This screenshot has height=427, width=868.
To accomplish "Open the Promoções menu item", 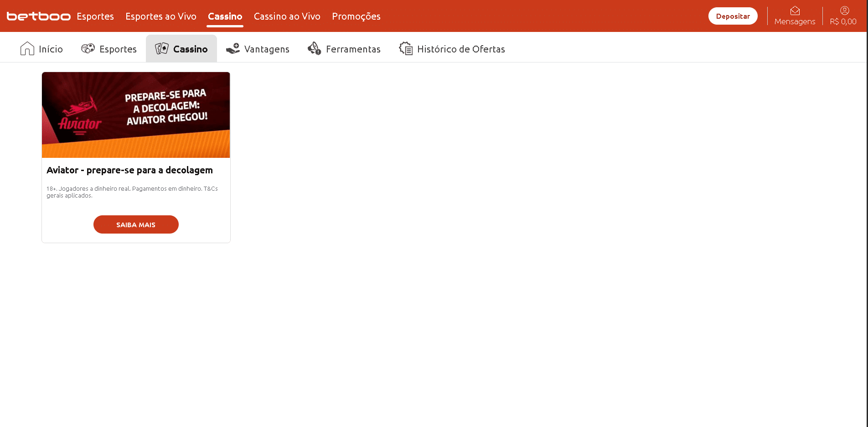I will point(356,16).
